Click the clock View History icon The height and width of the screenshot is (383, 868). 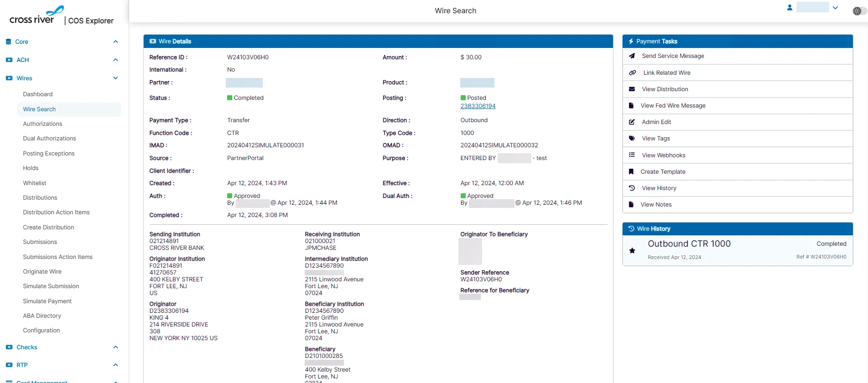tap(632, 188)
